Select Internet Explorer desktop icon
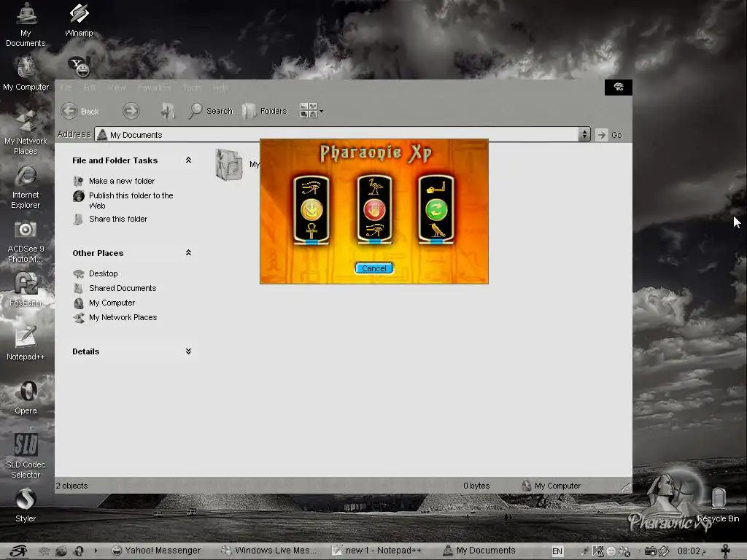Screen dimensions: 747x560 pyautogui.click(x=26, y=187)
